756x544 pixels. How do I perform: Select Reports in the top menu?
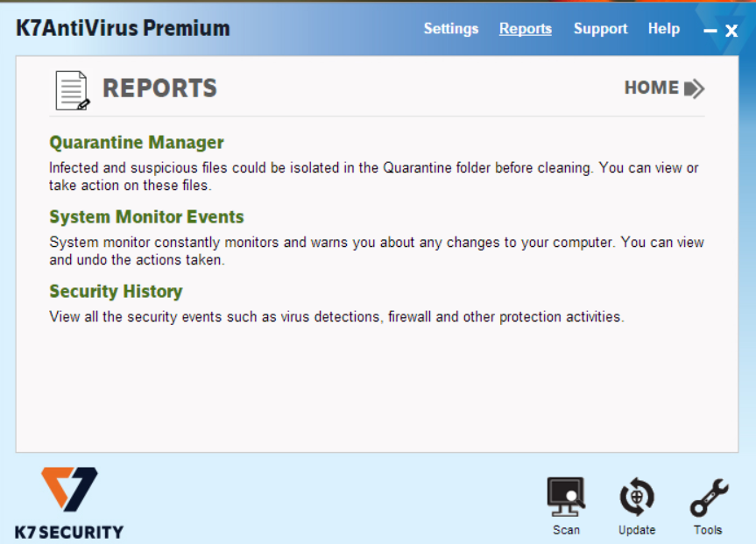[526, 29]
